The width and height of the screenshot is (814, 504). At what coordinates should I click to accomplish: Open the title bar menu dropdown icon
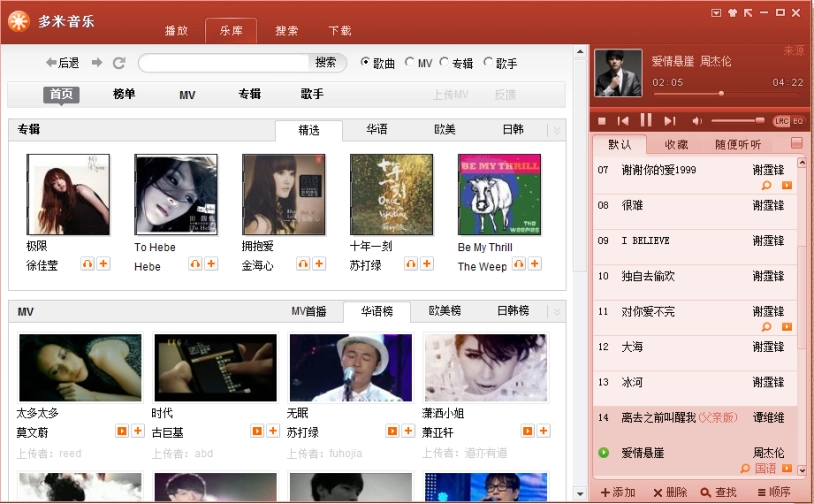click(716, 13)
